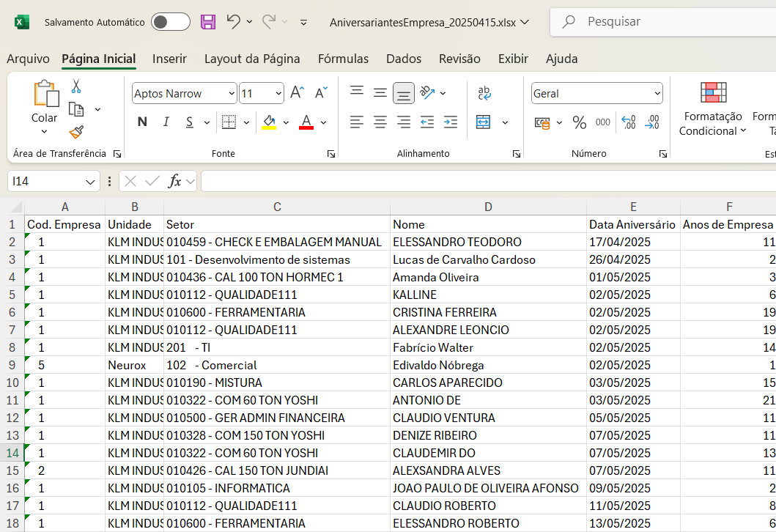Toggle bottom alignment button
Image resolution: width=776 pixels, height=532 pixels.
pyautogui.click(x=404, y=93)
